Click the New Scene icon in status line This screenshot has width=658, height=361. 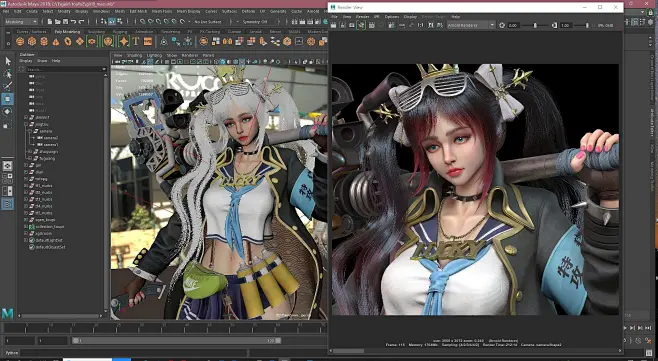(50, 21)
